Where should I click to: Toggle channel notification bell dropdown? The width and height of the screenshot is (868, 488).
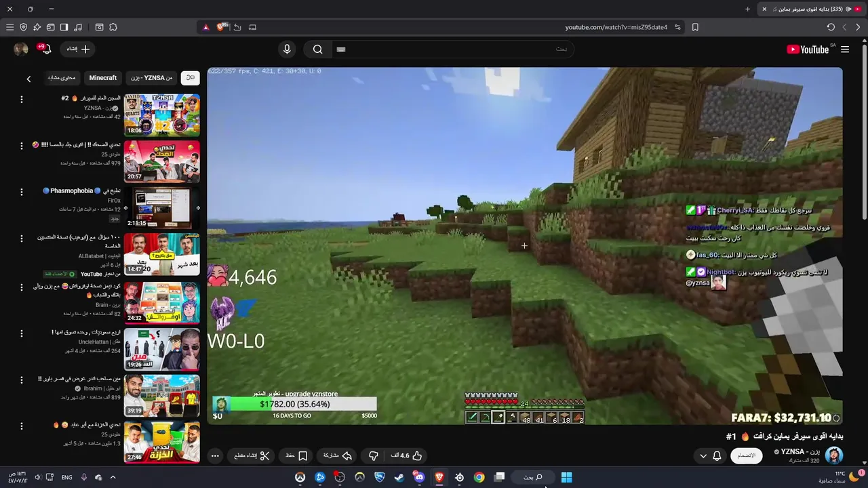click(x=710, y=456)
